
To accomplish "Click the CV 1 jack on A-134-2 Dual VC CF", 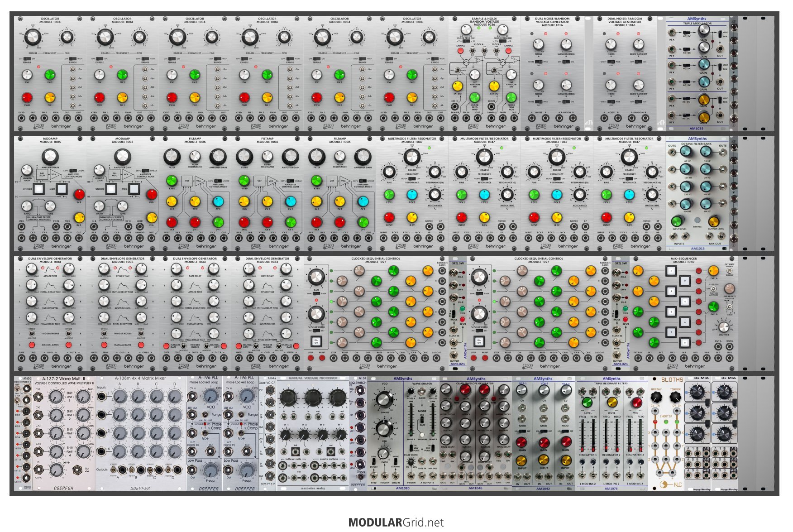I will tap(270, 390).
